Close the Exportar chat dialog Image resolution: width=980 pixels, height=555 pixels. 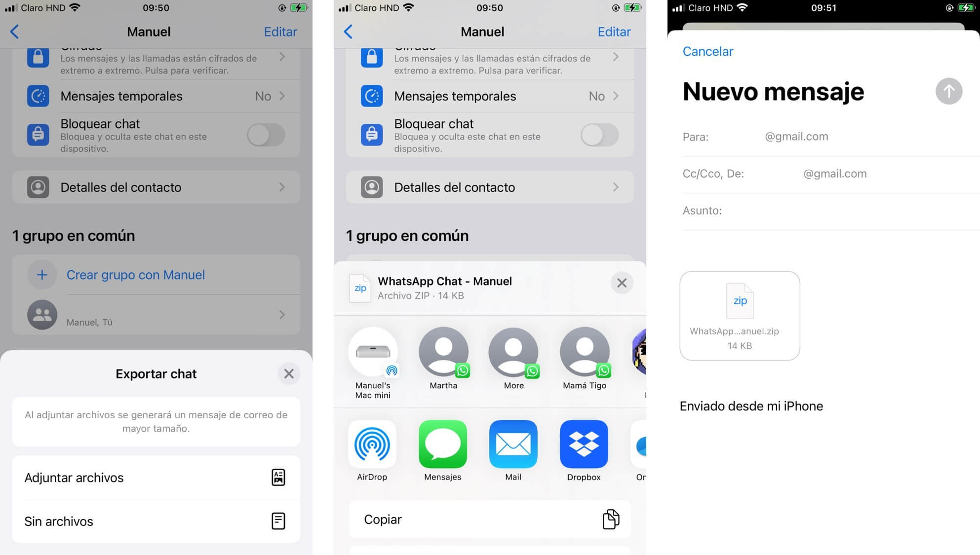(287, 373)
